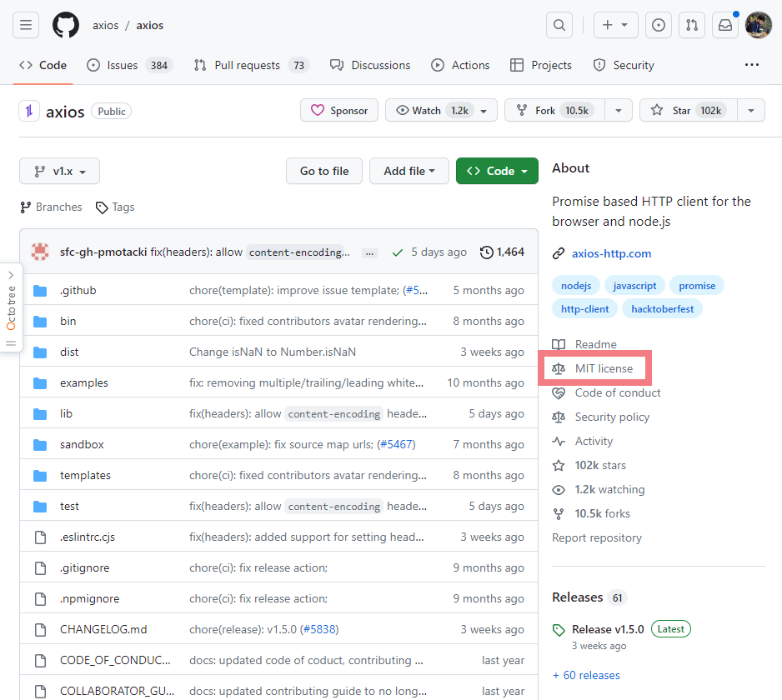
Task: Open the Projects tab
Action: pyautogui.click(x=541, y=65)
